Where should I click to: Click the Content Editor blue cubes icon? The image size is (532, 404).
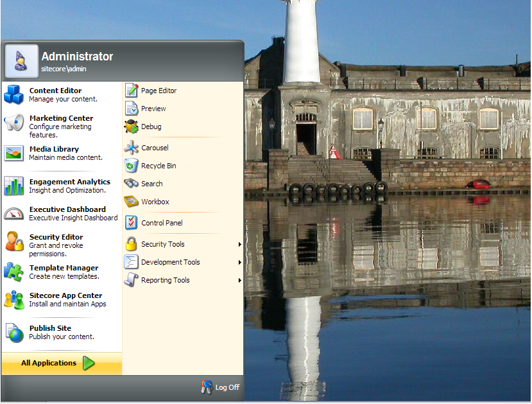[x=14, y=94]
